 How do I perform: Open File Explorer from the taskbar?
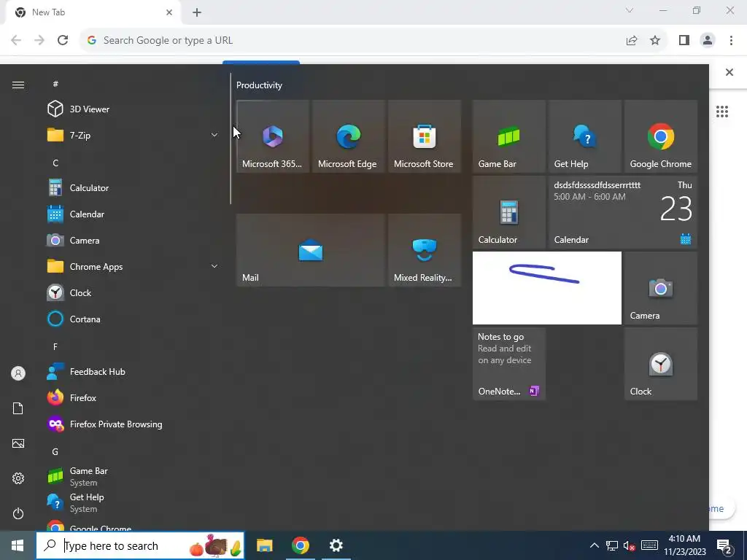click(264, 545)
